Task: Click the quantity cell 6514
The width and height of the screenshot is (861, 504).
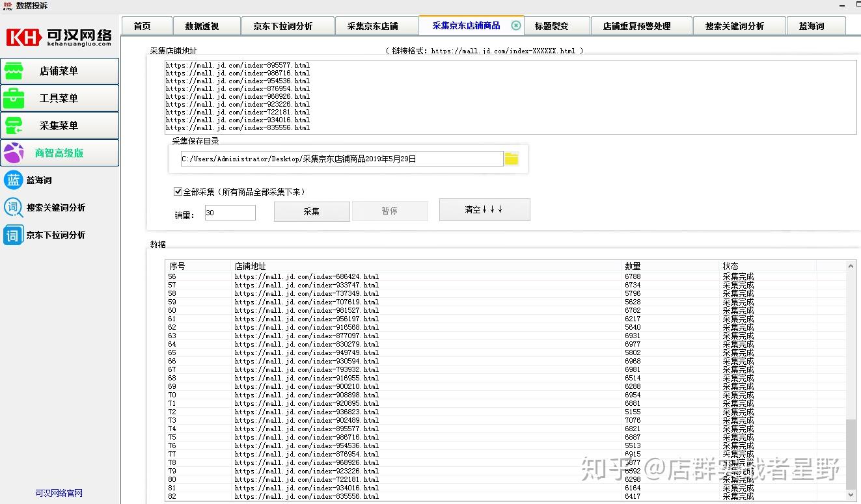Action: click(x=633, y=378)
